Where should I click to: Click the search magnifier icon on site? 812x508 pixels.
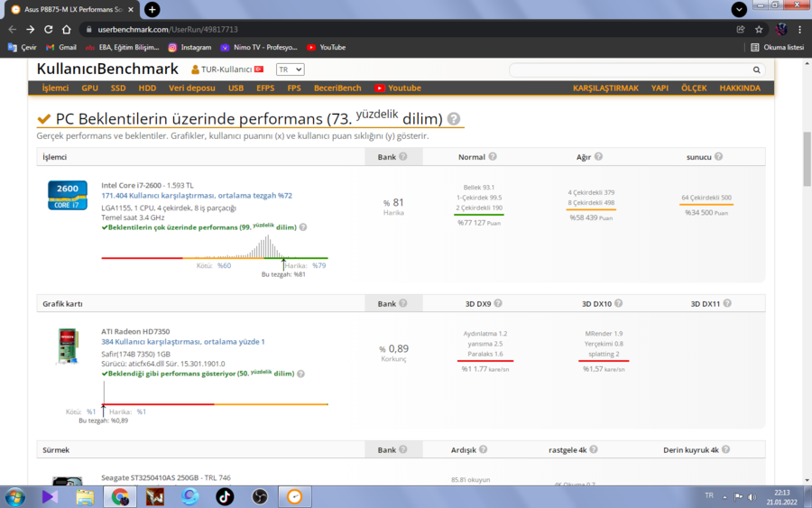(757, 69)
